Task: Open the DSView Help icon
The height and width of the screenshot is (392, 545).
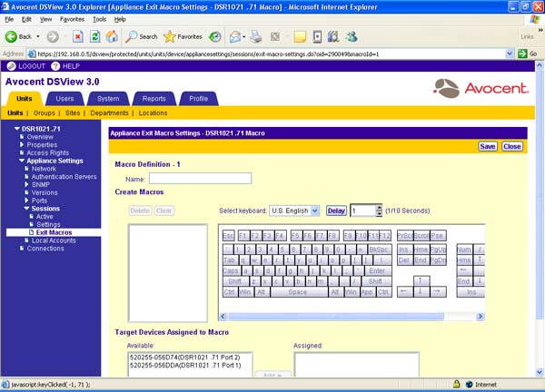Action: point(57,66)
